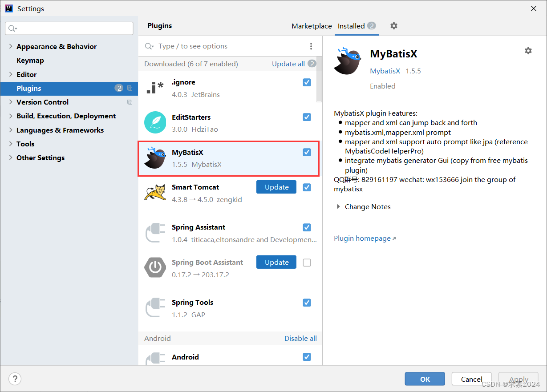
Task: Click the IntelliJ icon in title bar
Action: click(8, 8)
